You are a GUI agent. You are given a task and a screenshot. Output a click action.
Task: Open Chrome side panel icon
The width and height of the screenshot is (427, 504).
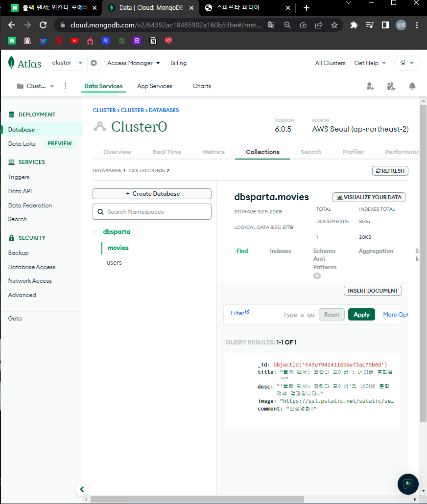(385, 25)
